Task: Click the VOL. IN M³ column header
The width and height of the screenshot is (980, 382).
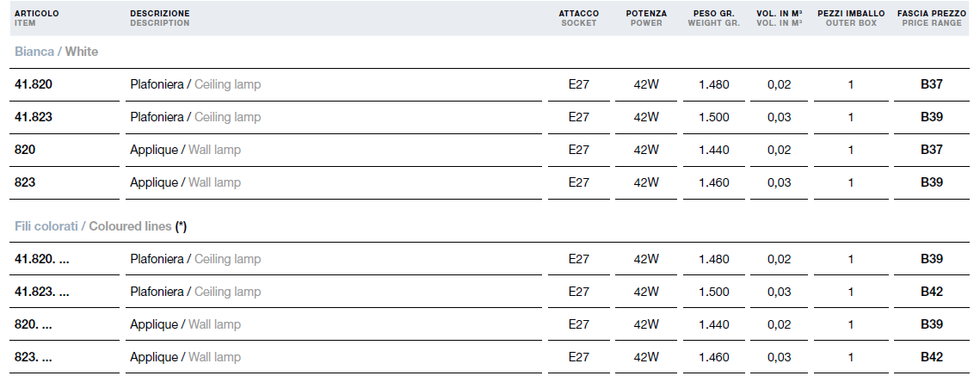Action: click(x=780, y=18)
